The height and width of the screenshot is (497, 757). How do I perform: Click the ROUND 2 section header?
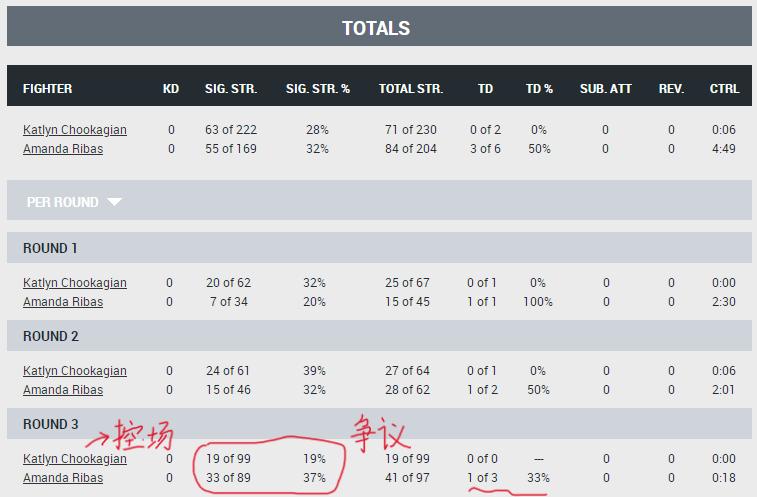51,336
